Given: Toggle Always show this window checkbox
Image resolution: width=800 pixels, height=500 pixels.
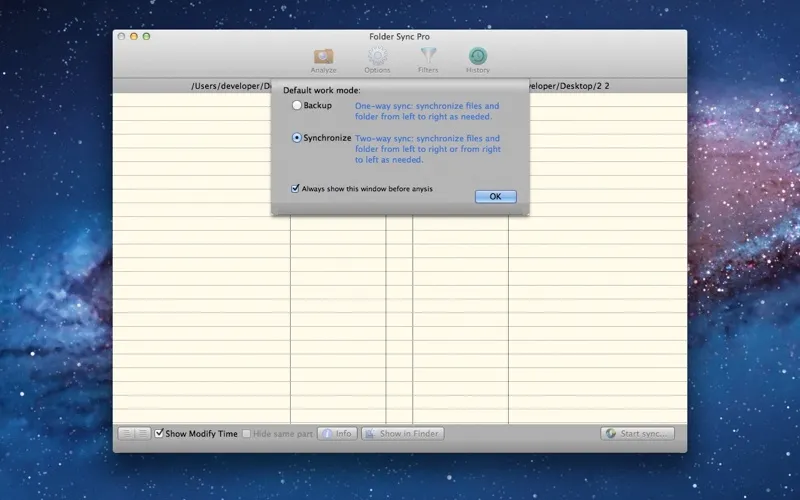Looking at the screenshot, I should [x=295, y=189].
